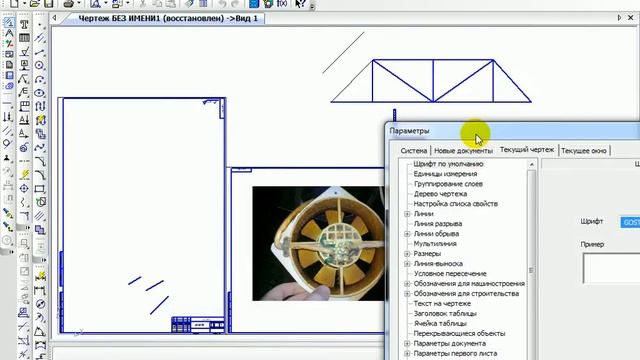Save the current drawing
The height and width of the screenshot is (360, 640).
click(x=49, y=3)
